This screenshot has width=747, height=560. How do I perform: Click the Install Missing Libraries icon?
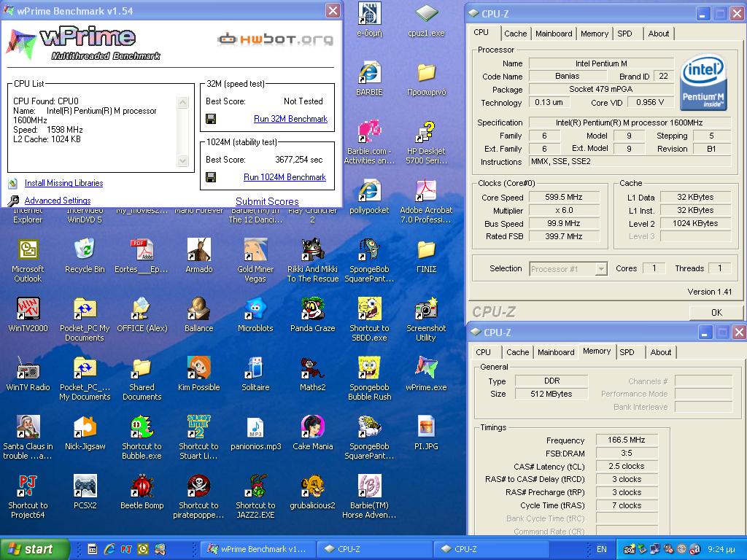coord(13,183)
